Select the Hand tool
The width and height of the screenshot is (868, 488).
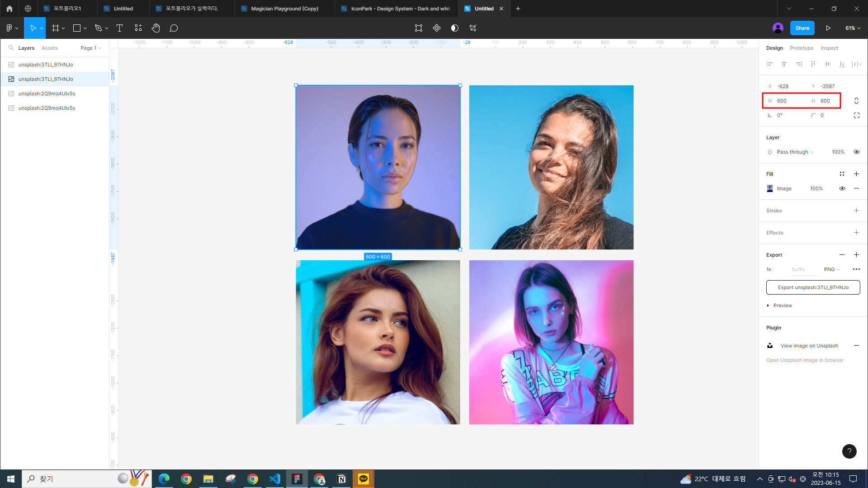156,28
